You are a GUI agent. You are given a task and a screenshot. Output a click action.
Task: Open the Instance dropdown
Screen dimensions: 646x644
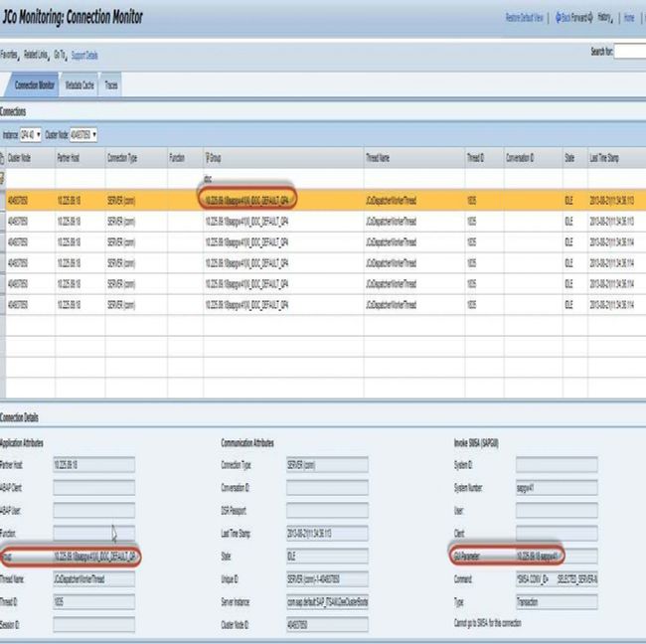[31, 135]
